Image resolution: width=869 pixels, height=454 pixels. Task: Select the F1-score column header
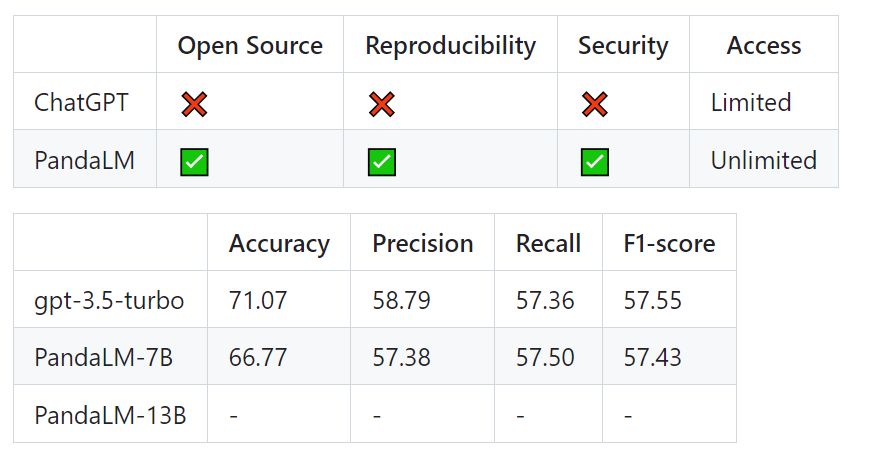(669, 243)
